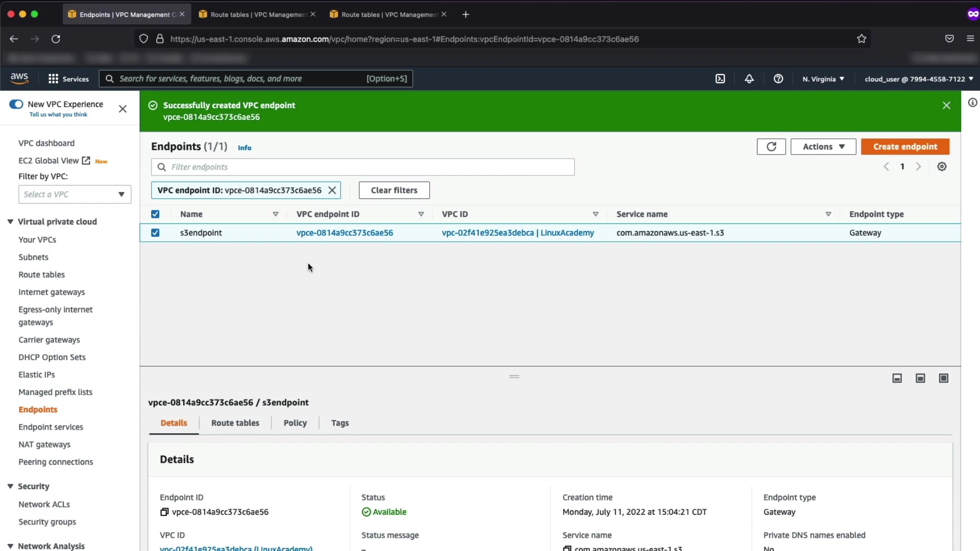Uncheck the s3endpoint row checkbox
This screenshot has width=980, height=551.
click(x=155, y=233)
